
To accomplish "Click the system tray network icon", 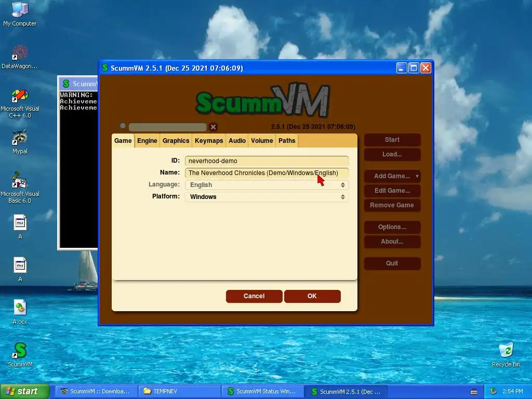I will coord(494,391).
